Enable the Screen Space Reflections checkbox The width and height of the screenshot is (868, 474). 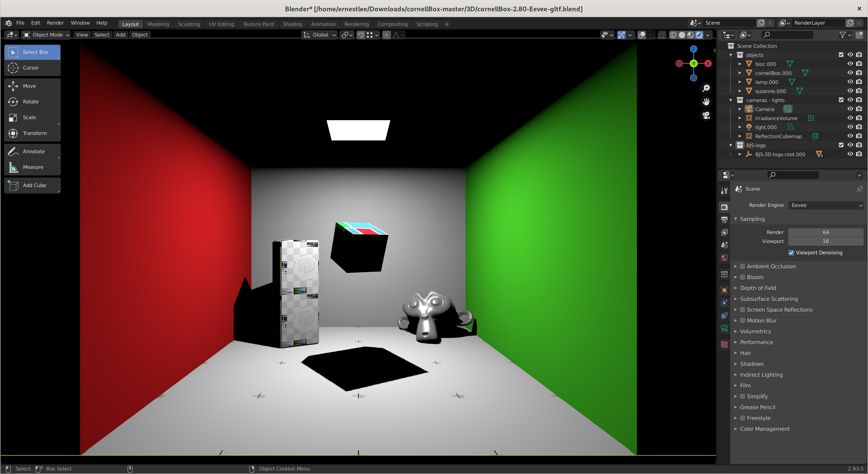tap(743, 310)
